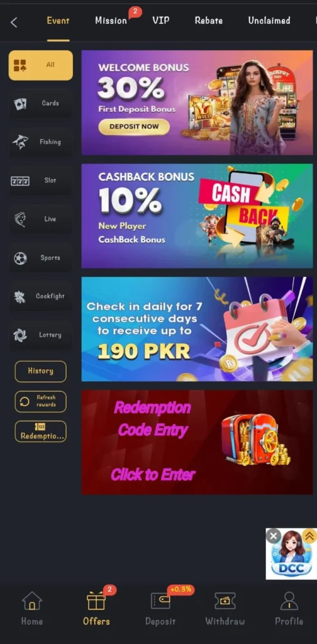This screenshot has width=317, height=644.
Task: Tap DEPOSIT NOW on welcome banner
Action: click(134, 127)
